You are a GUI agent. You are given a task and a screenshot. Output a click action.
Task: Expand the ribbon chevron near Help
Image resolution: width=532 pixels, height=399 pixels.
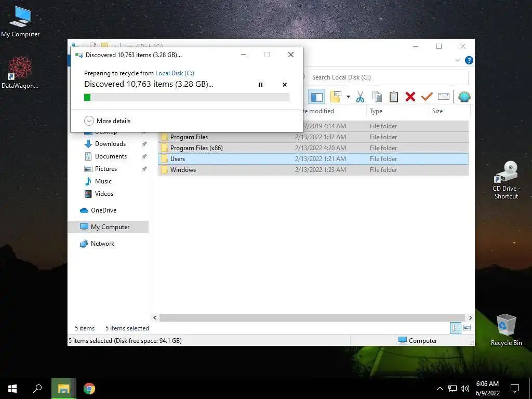[x=457, y=60]
